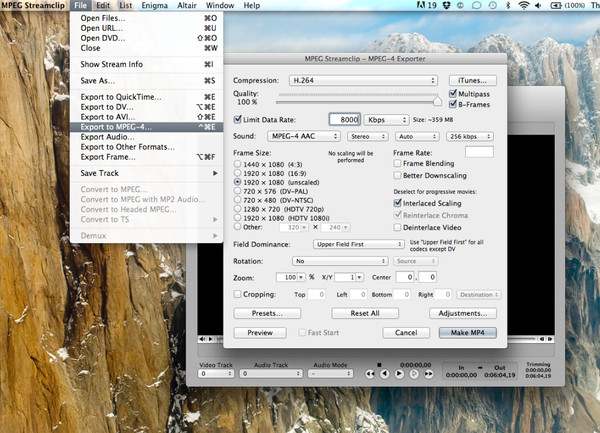Select the Other frame size option
The height and width of the screenshot is (433, 600).
pos(237,227)
